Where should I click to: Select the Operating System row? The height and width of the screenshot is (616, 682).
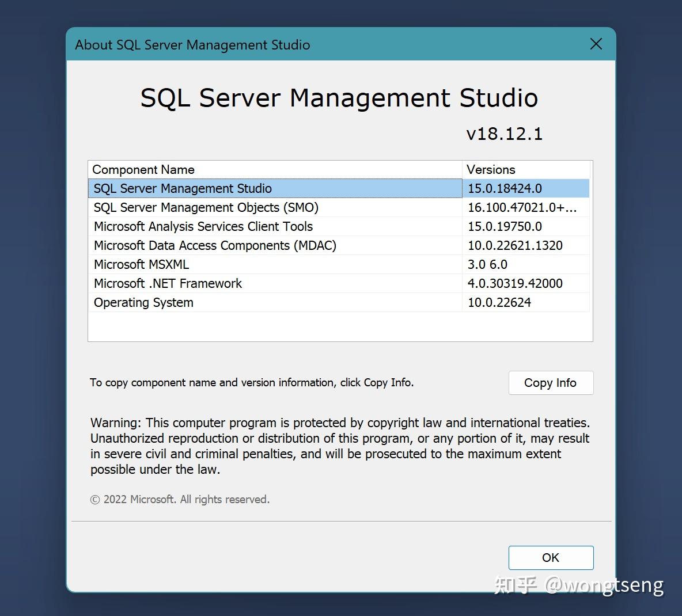click(x=143, y=302)
